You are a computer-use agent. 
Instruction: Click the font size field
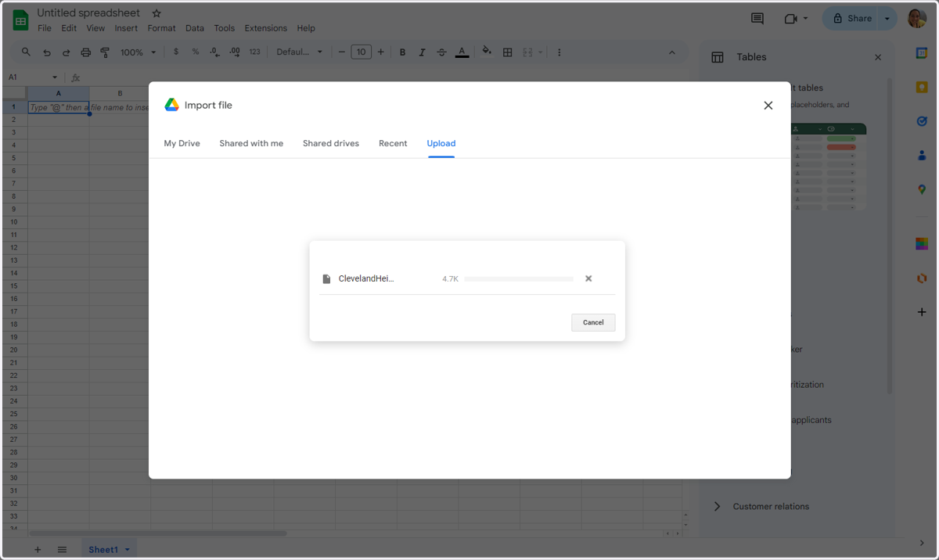click(x=361, y=52)
